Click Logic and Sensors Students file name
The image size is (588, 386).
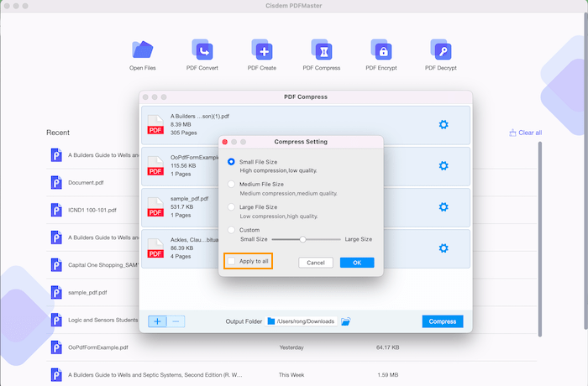(103, 320)
